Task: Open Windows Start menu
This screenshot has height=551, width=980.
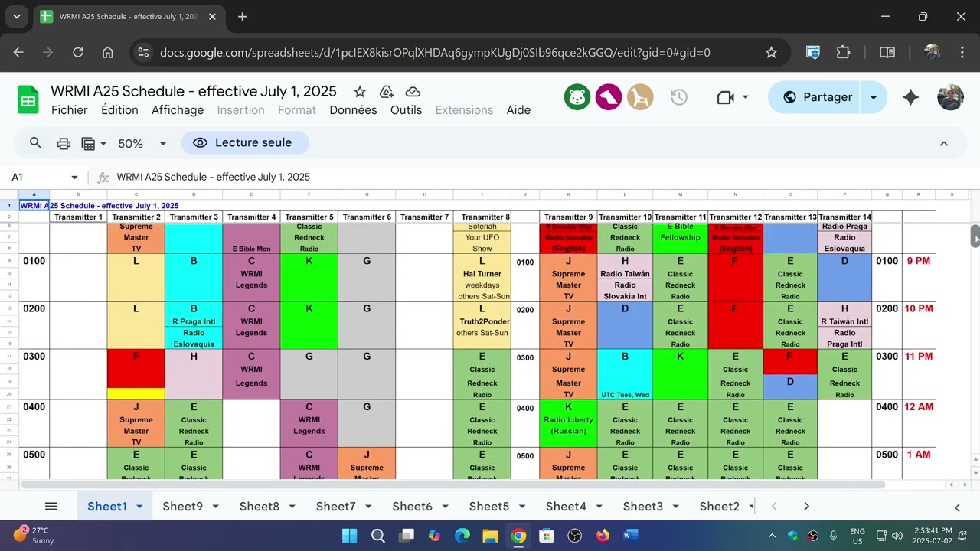Action: [x=349, y=535]
